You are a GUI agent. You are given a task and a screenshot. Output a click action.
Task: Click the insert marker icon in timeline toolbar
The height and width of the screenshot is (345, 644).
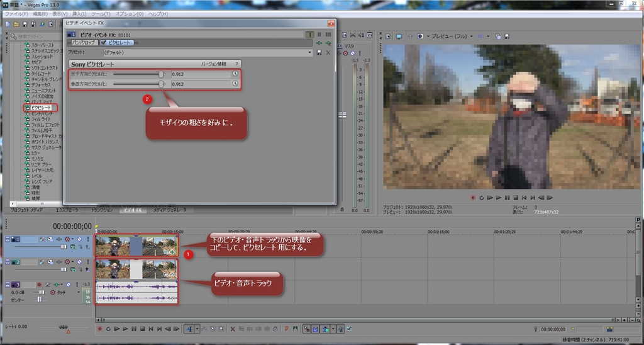coord(287,329)
